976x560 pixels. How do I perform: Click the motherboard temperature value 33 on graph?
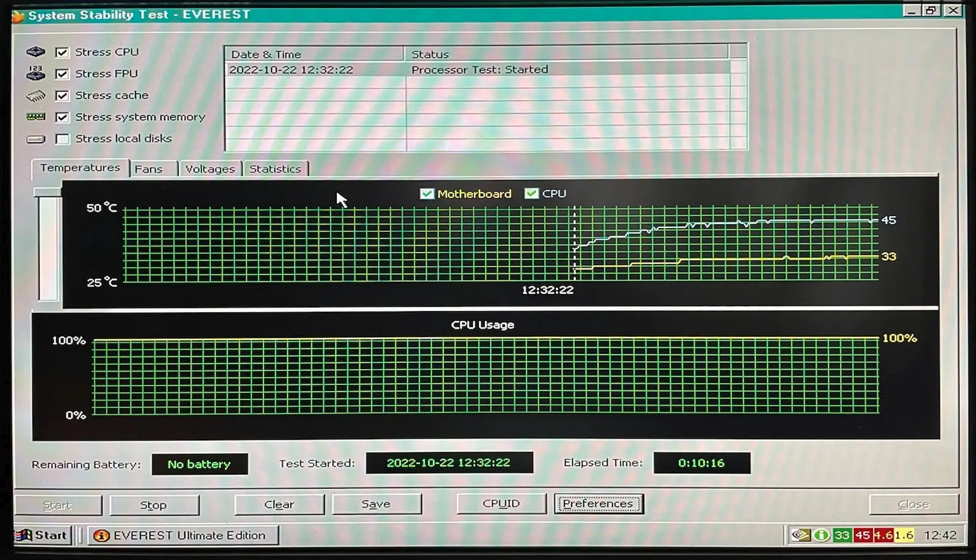click(889, 256)
